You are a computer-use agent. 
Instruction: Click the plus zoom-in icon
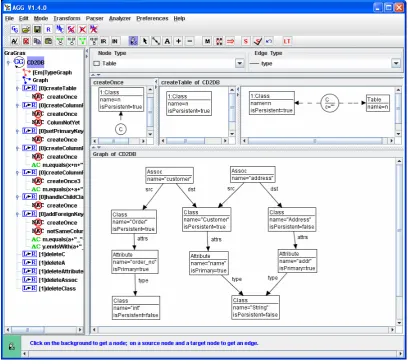click(179, 41)
